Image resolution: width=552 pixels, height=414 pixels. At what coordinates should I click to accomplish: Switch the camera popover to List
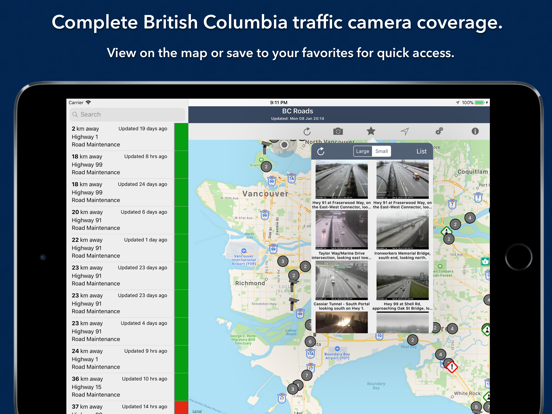pyautogui.click(x=421, y=151)
